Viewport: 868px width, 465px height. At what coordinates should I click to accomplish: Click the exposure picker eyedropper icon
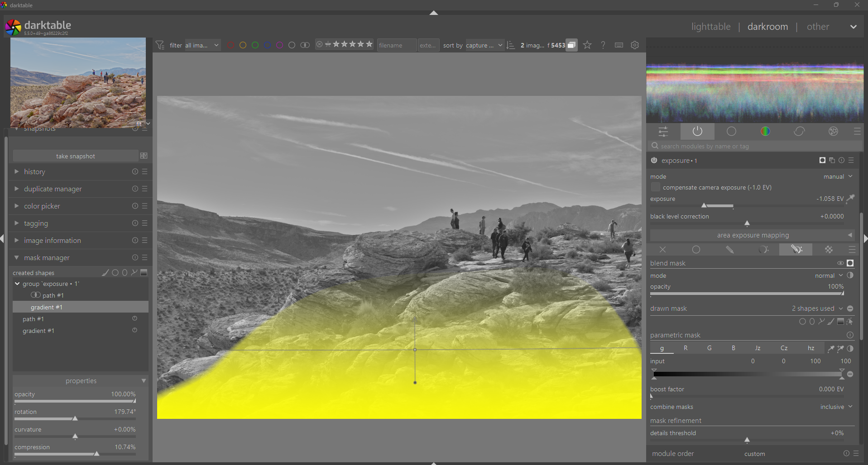coord(851,199)
